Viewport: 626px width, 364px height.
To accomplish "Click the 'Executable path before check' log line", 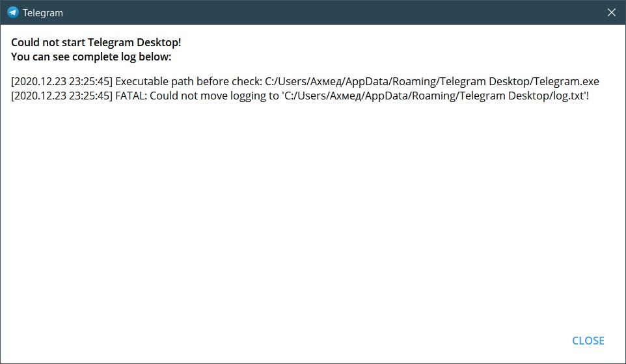I will (305, 82).
